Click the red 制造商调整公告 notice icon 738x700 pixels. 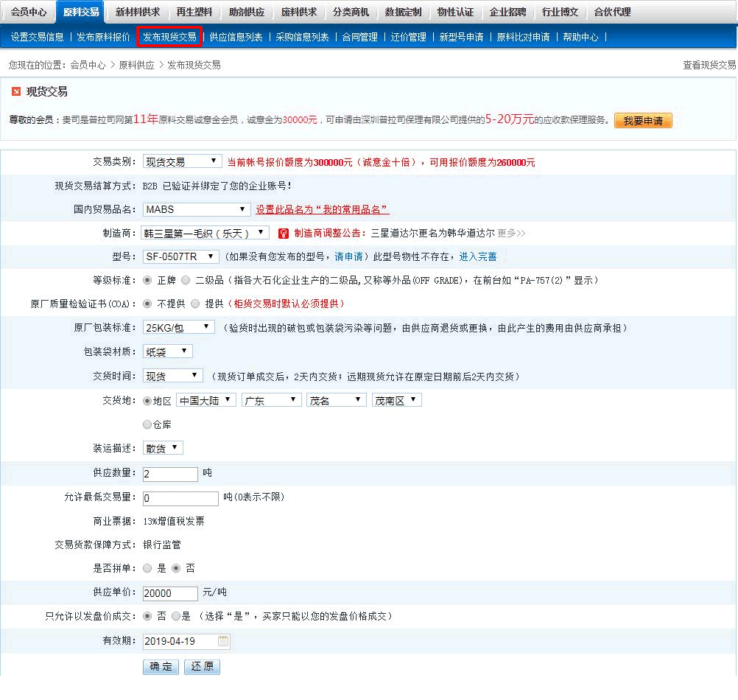click(284, 233)
